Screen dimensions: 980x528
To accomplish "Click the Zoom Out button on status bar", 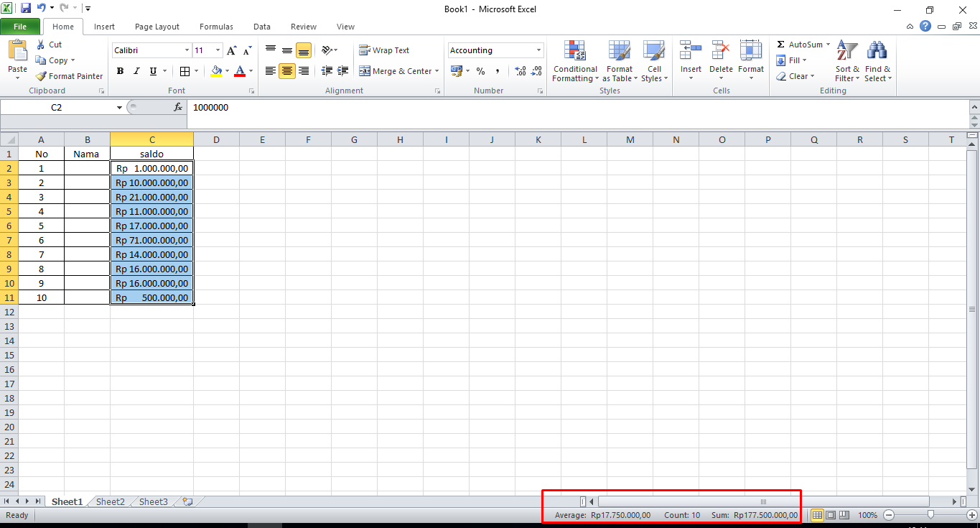I will pos(889,515).
